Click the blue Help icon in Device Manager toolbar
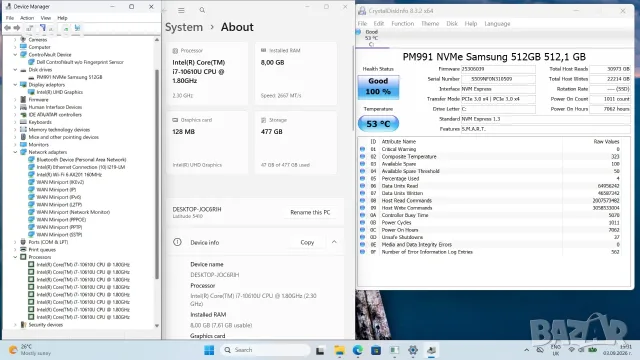640x360 pixels. click(x=43, y=28)
